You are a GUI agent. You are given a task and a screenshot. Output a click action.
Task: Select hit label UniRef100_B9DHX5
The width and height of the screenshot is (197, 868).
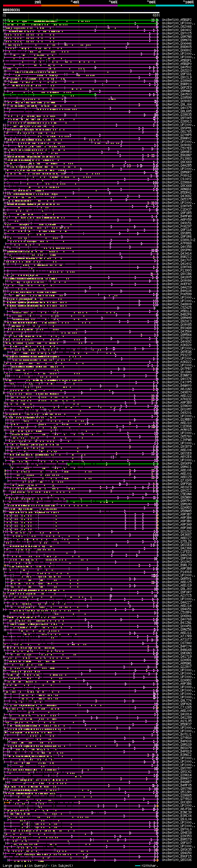pos(177,47)
